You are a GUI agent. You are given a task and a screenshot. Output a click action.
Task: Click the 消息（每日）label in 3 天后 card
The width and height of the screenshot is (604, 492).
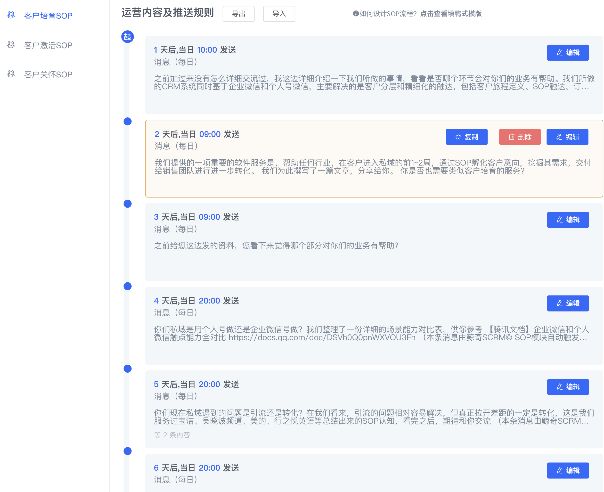(x=176, y=229)
